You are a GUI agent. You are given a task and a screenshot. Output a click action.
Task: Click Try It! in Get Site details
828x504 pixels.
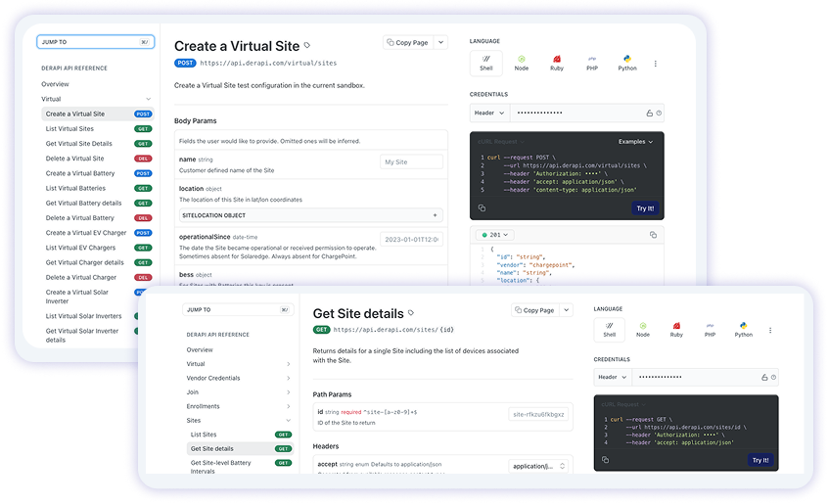coord(760,460)
